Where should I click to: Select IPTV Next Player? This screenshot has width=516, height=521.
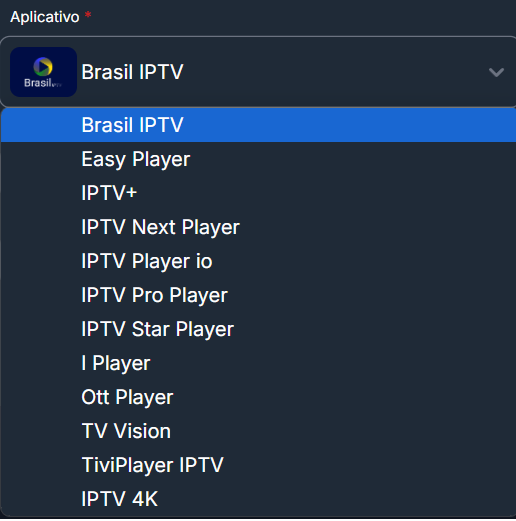pos(258,227)
